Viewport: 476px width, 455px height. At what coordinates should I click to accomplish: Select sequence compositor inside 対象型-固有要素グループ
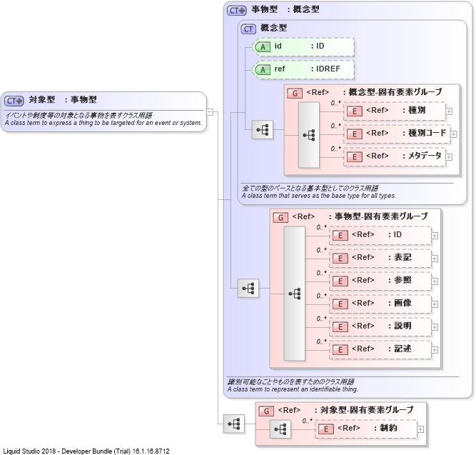pos(280,429)
